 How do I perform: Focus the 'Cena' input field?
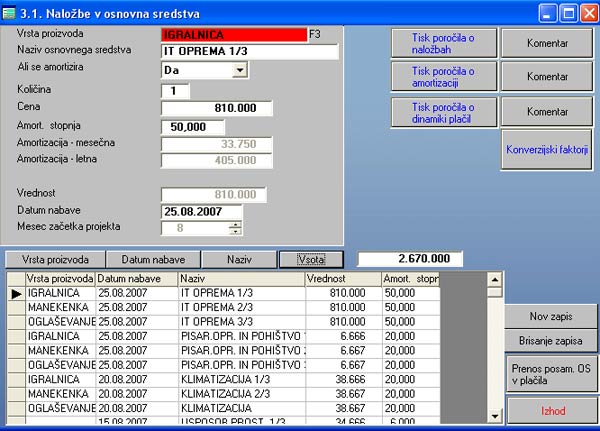[216, 108]
